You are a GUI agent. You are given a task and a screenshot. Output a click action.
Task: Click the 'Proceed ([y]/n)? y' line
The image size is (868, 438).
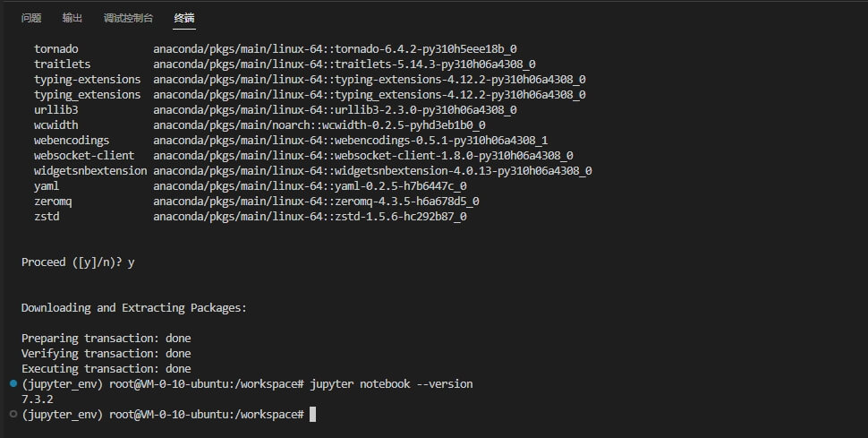pos(78,262)
